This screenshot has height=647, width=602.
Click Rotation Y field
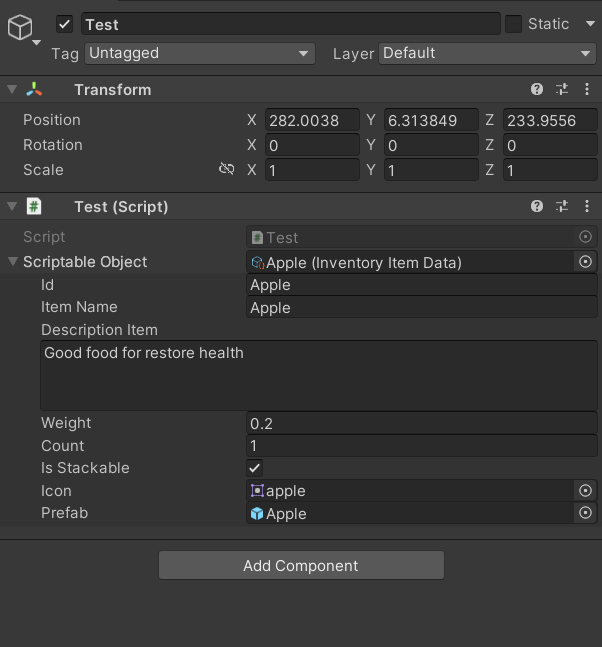[431, 145]
